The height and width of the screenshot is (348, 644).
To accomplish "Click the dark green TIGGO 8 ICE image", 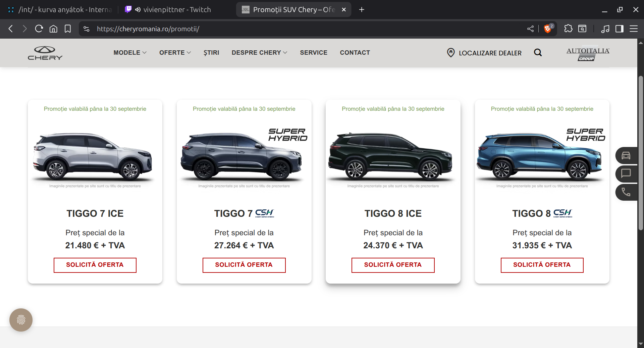I will [390, 156].
